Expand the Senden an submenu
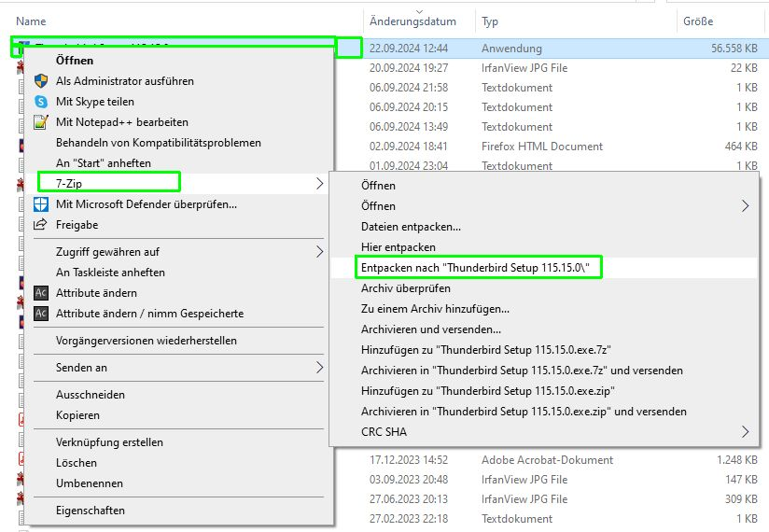The image size is (769, 532). point(320,367)
